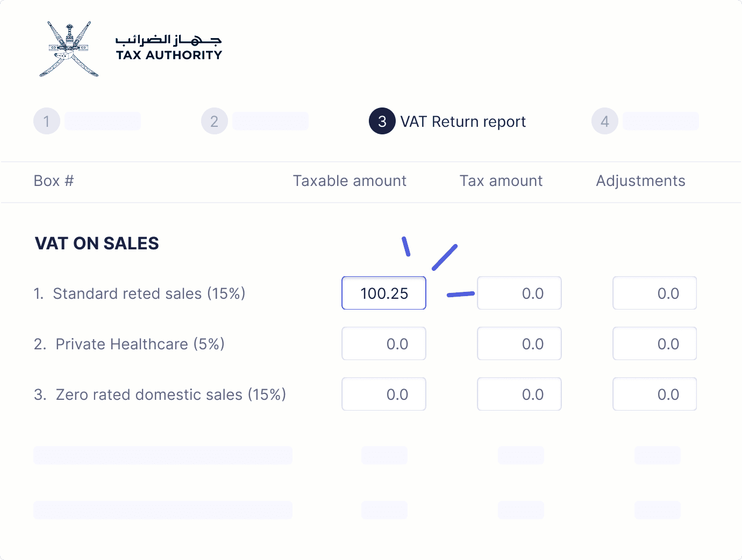
Task: Go to step 2 circle
Action: 215,121
